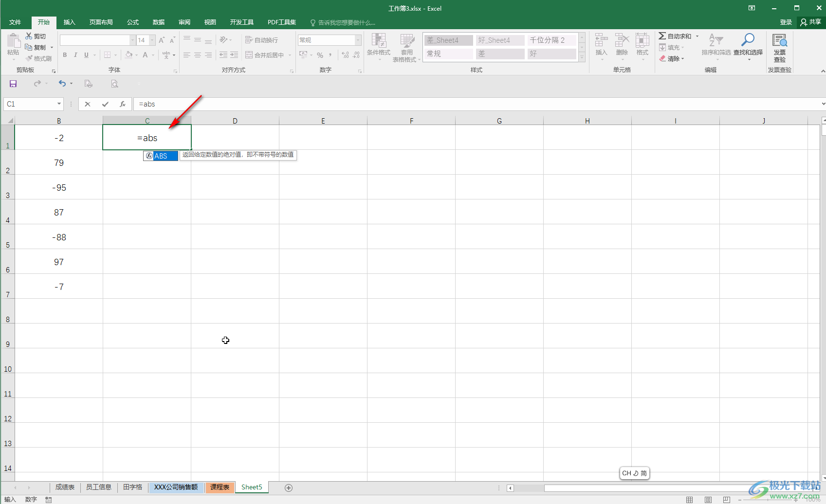826x504 pixels.
Task: Switch to the Page Layout (页面布局) tab
Action: click(101, 22)
